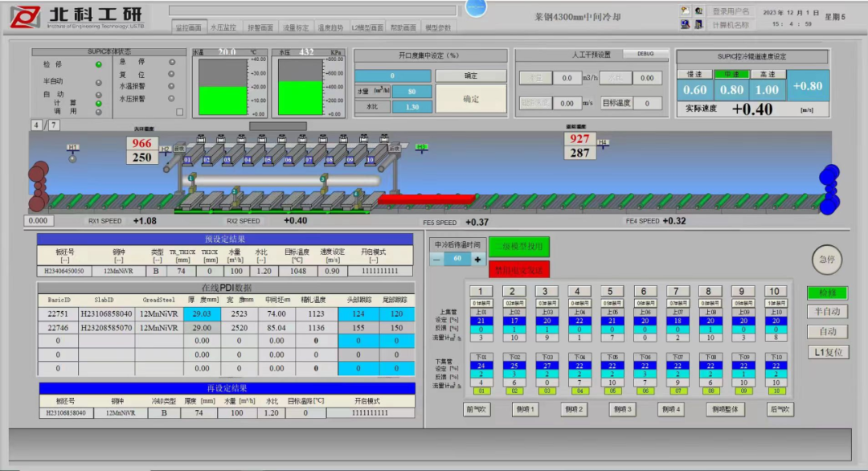The width and height of the screenshot is (868, 471).
Task: Click the green H3 sensor marker
Action: [421, 147]
